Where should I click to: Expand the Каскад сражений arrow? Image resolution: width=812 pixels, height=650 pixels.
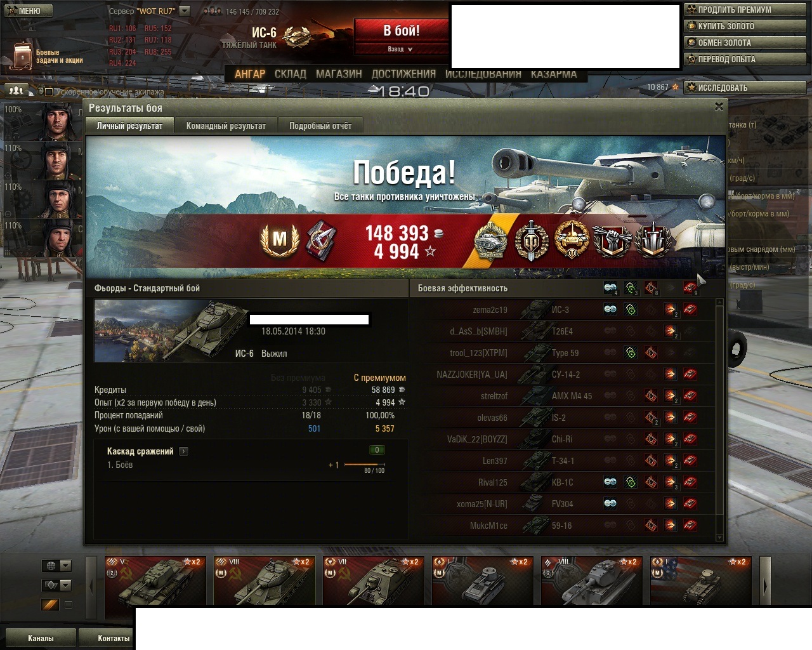click(x=183, y=451)
